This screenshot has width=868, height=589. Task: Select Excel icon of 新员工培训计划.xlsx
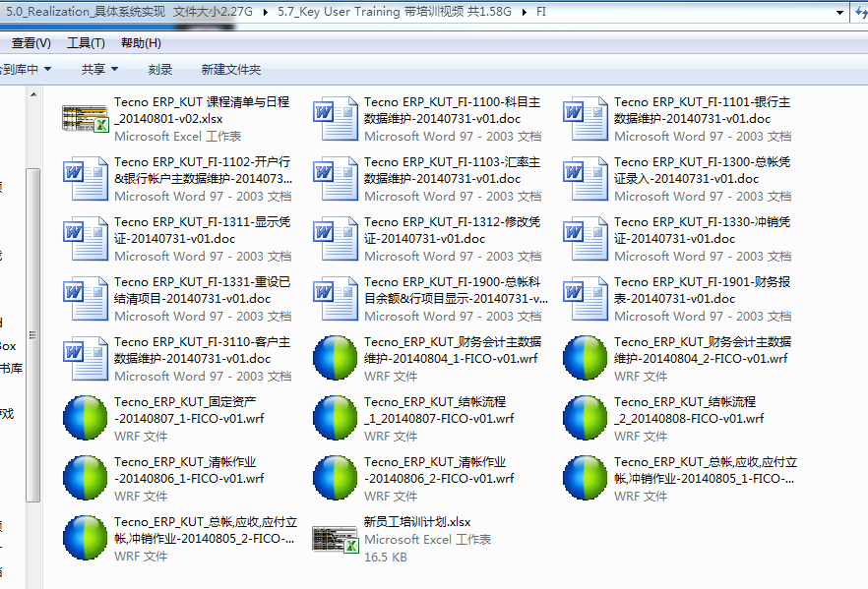point(336,539)
